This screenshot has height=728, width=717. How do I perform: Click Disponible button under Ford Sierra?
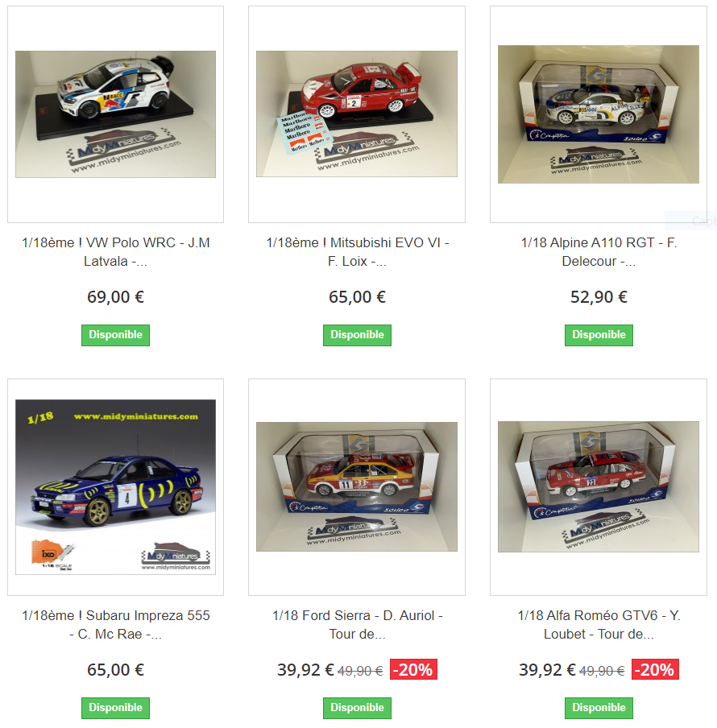point(357,708)
